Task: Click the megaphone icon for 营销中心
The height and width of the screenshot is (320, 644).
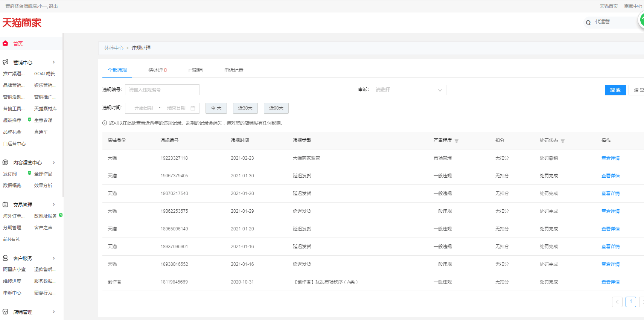Action: pyautogui.click(x=5, y=62)
